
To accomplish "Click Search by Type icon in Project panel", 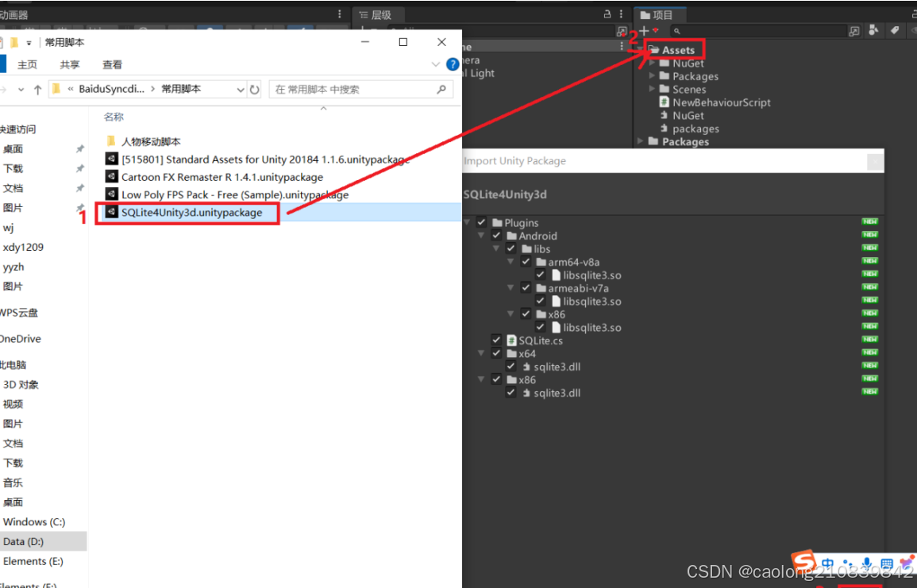I will (x=873, y=30).
